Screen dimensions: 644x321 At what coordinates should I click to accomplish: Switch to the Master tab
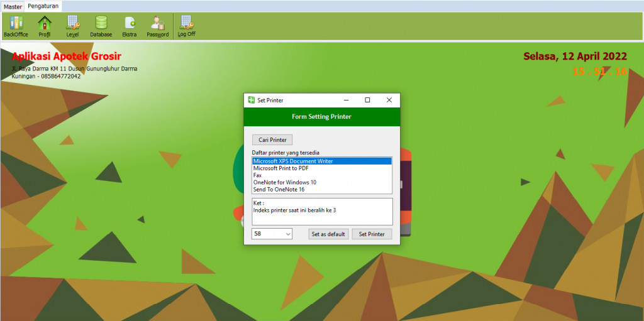tap(13, 6)
